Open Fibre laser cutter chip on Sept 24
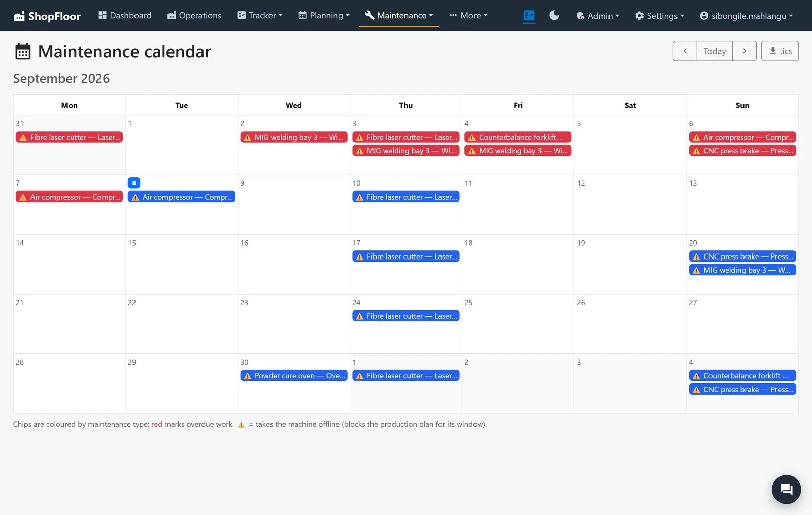Screen dimensions: 812x515 coord(406,316)
